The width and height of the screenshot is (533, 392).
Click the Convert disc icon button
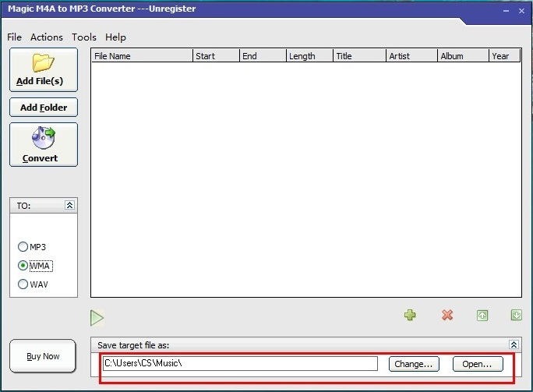pos(44,144)
